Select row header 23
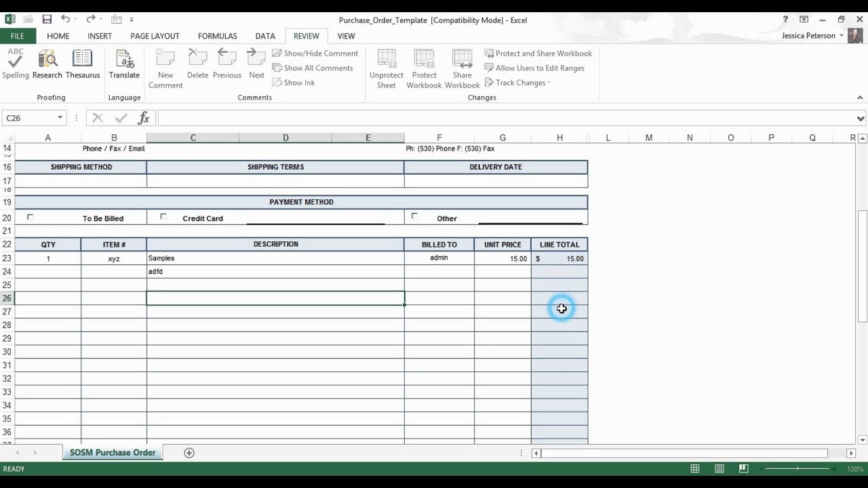The image size is (868, 488). [7, 258]
